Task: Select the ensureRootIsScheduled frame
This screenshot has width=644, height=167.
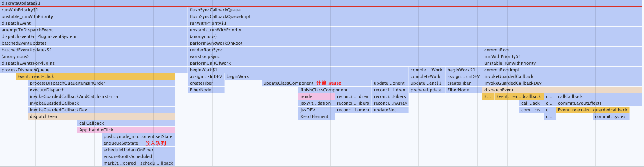Action: (138, 156)
